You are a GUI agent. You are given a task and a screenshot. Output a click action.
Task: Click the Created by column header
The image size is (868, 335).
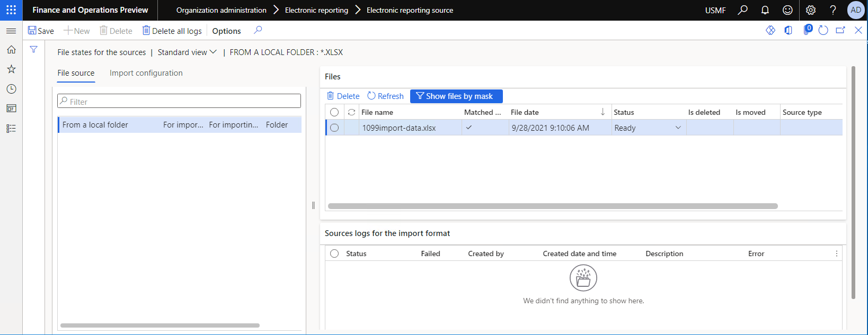tap(486, 253)
